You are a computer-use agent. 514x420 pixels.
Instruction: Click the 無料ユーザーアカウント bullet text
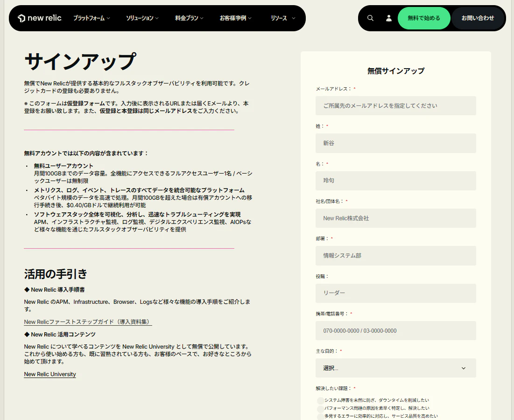63,166
